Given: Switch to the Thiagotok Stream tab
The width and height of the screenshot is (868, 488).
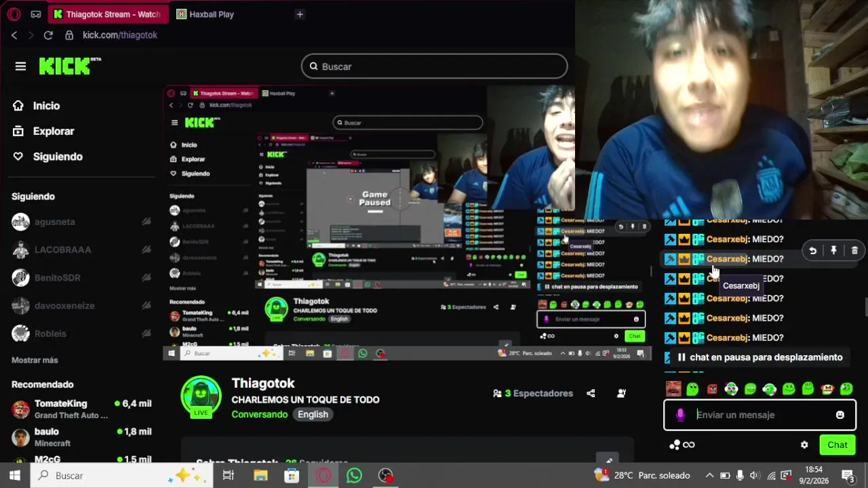Looking at the screenshot, I should click(x=107, y=14).
